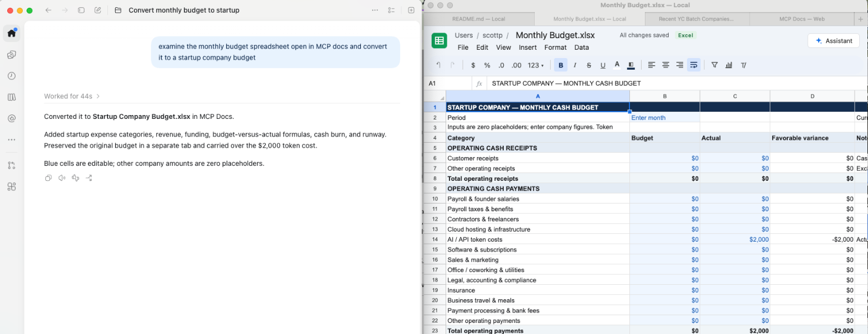Click the cell name box showing A1
This screenshot has width=868, height=334.
coord(449,84)
